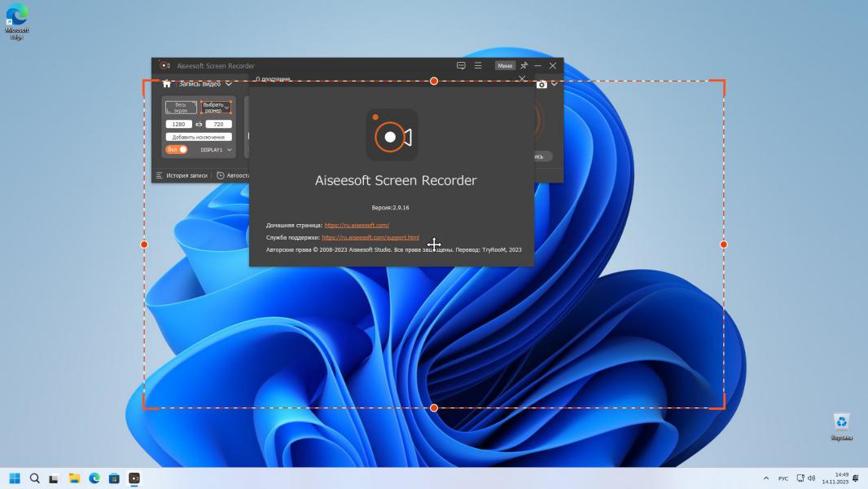Screen dimensions: 868x489
Task: Click the Aiseesoft logo in the about dialog
Action: [x=392, y=135]
